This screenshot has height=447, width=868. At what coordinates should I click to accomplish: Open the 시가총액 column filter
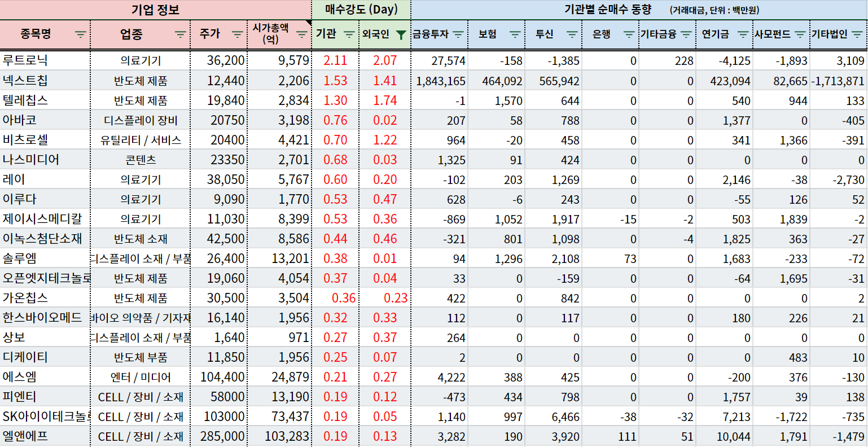(302, 34)
